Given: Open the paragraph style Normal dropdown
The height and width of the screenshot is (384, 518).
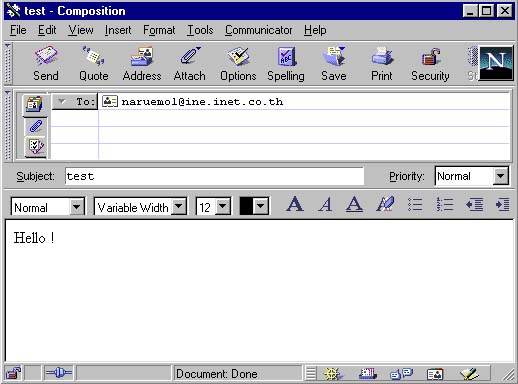Looking at the screenshot, I should pos(76,207).
